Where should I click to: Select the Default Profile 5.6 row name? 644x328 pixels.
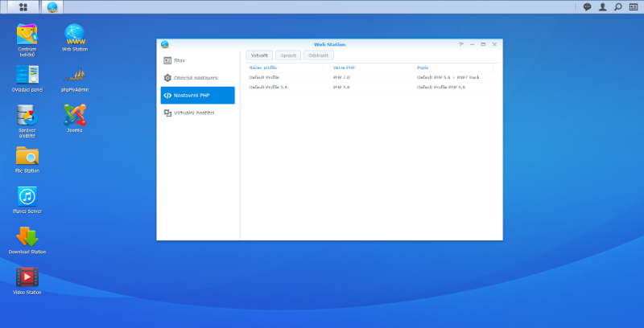[268, 88]
